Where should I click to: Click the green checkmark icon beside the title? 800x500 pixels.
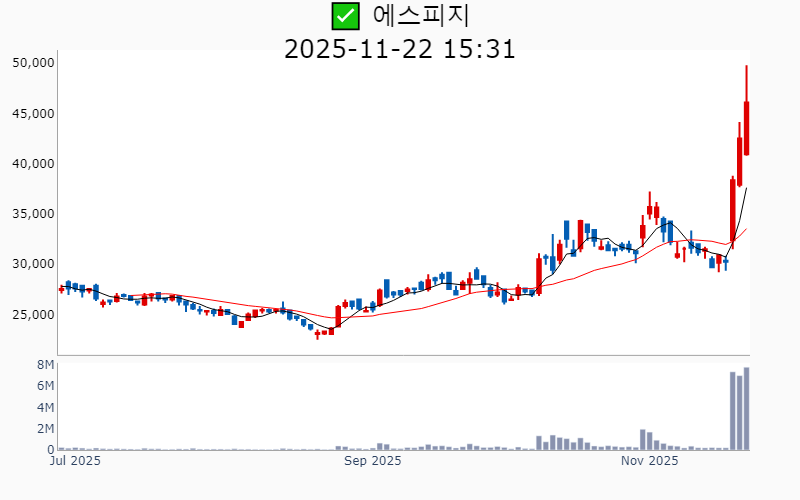(x=345, y=16)
